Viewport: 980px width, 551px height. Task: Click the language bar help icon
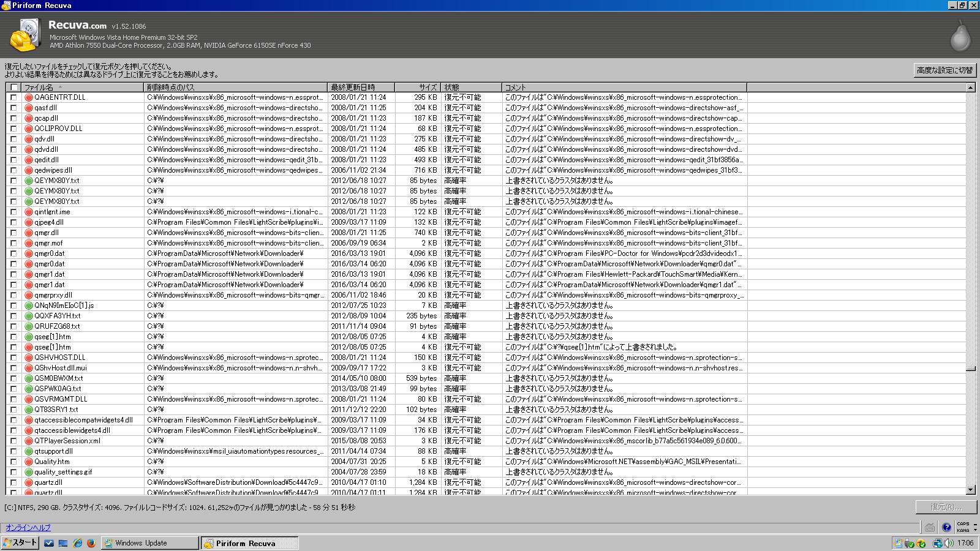coord(946,527)
